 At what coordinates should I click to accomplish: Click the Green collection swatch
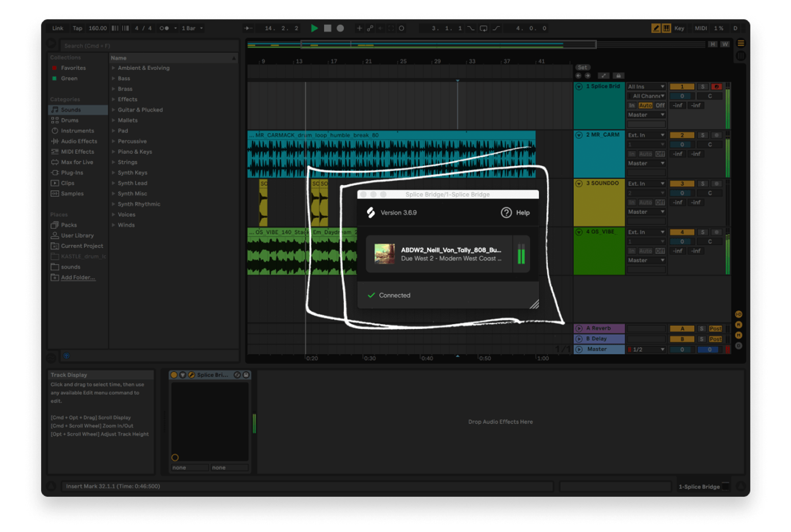pyautogui.click(x=54, y=78)
